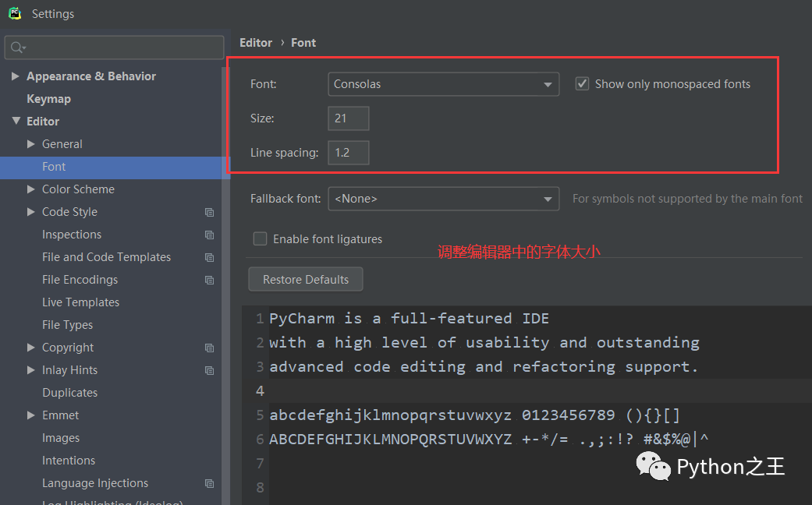The width and height of the screenshot is (812, 505).
Task: Open Live Templates settings
Action: point(80,302)
